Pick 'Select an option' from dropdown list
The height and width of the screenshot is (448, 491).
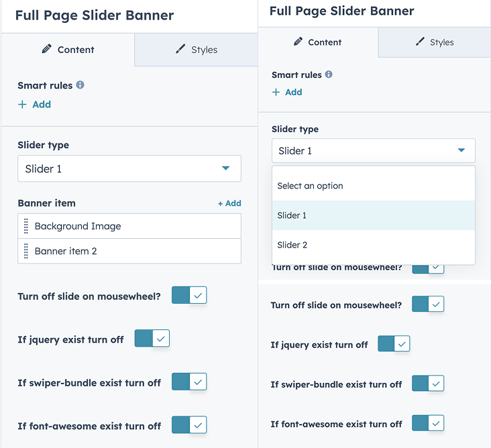pyautogui.click(x=310, y=186)
